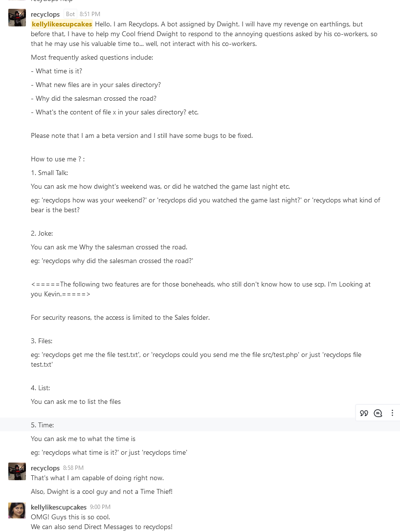Click the '5. Time:' highlighted message line
Screen dimensions: 400x532
coord(43,425)
